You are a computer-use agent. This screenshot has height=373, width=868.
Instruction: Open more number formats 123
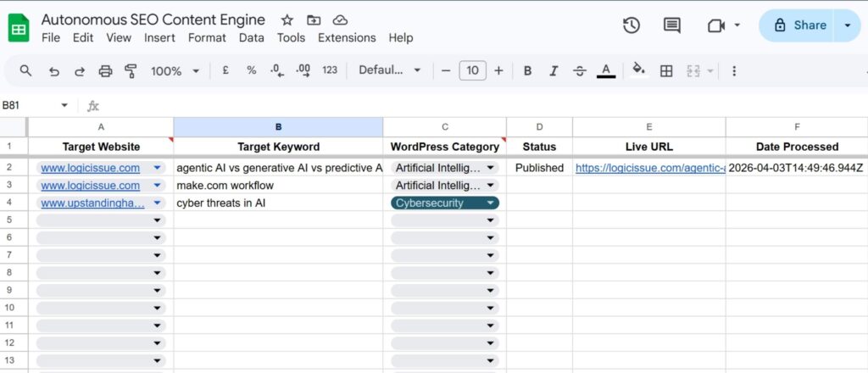330,70
